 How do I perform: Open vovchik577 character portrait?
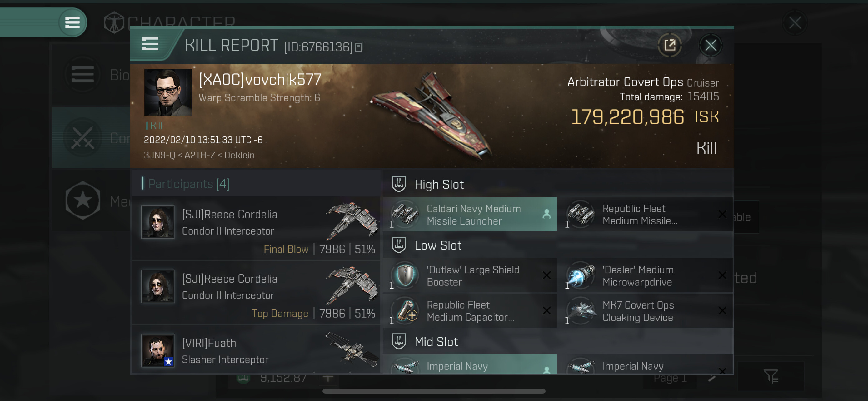[168, 92]
